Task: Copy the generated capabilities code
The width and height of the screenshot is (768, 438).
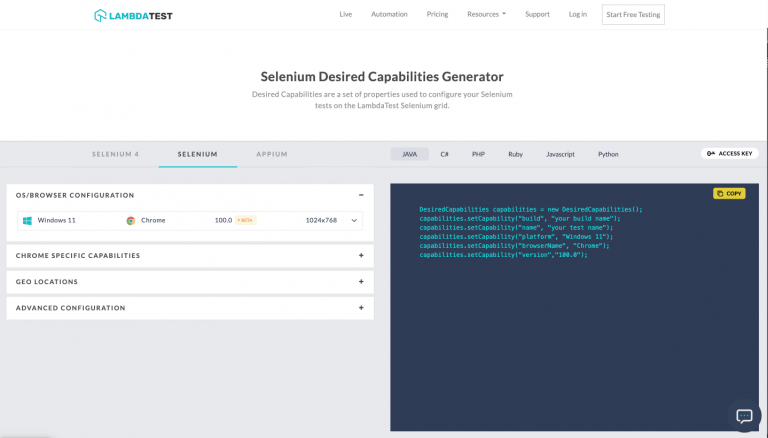Action: click(729, 193)
